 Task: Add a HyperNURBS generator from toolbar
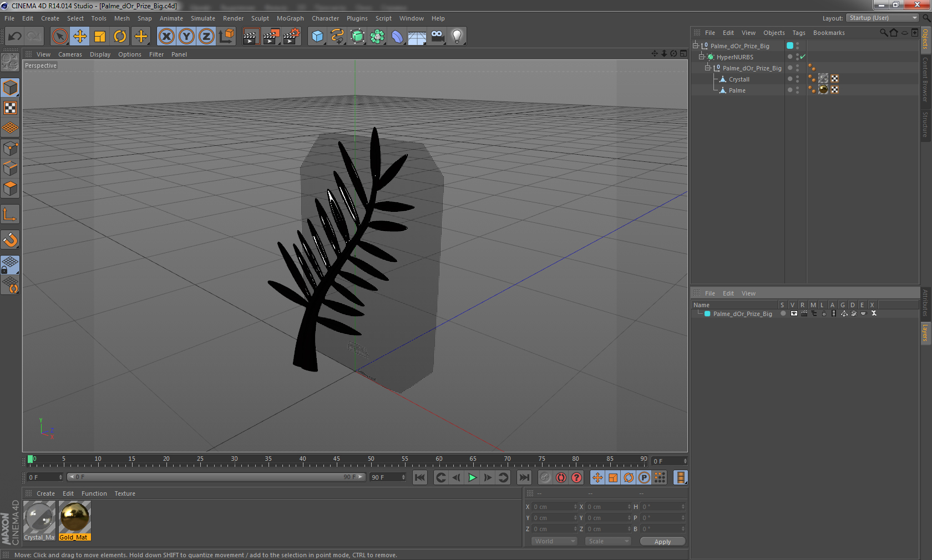point(358,37)
